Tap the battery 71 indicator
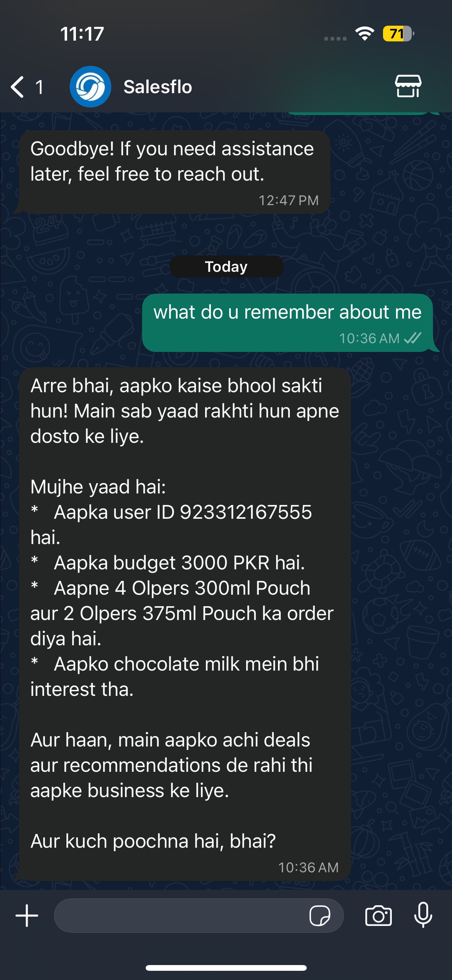Image resolution: width=452 pixels, height=980 pixels. click(x=398, y=34)
